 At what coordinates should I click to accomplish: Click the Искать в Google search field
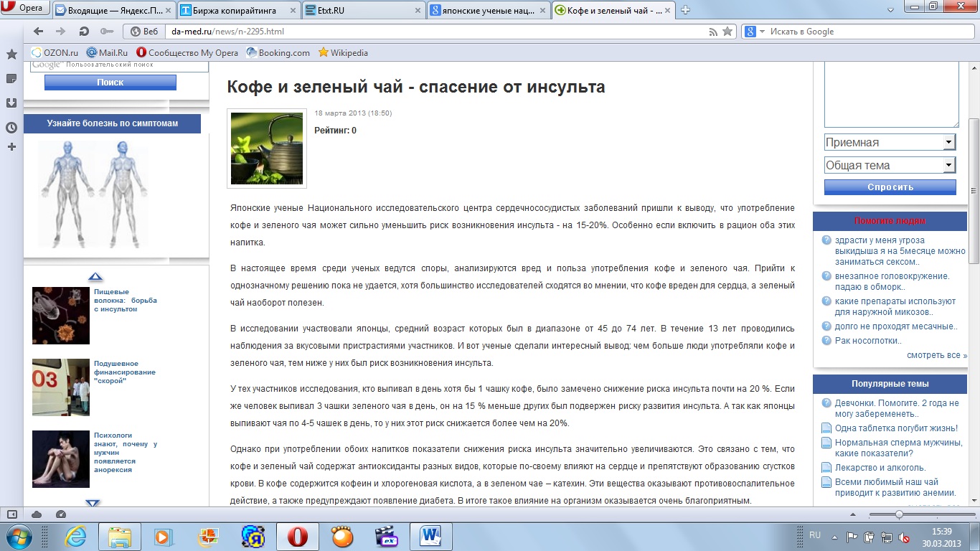871,32
